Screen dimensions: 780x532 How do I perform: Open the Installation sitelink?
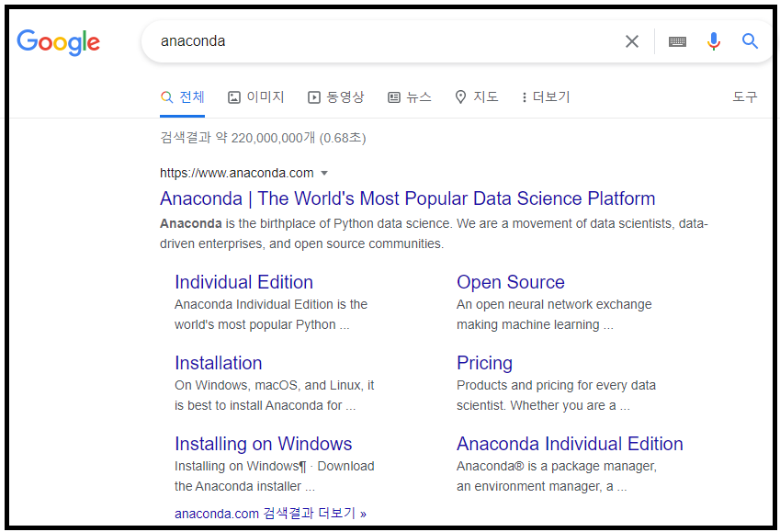[x=219, y=363]
